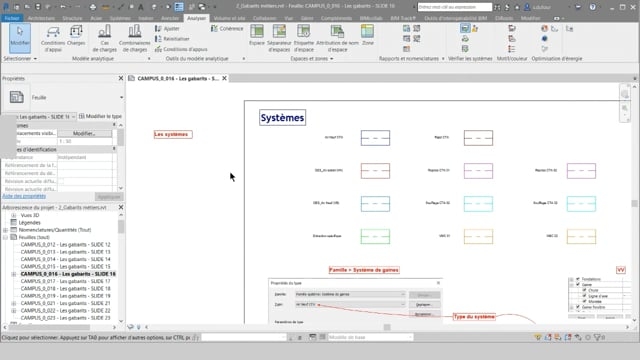640x360 pixels.
Task: Click the Undo arrow in quick access toolbar
Action: pyautogui.click(x=63, y=7)
